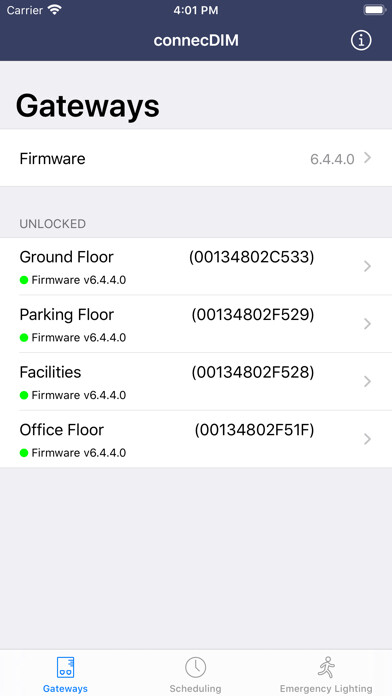392x696 pixels.
Task: Switch to the Scheduling tab label
Action: click(195, 689)
